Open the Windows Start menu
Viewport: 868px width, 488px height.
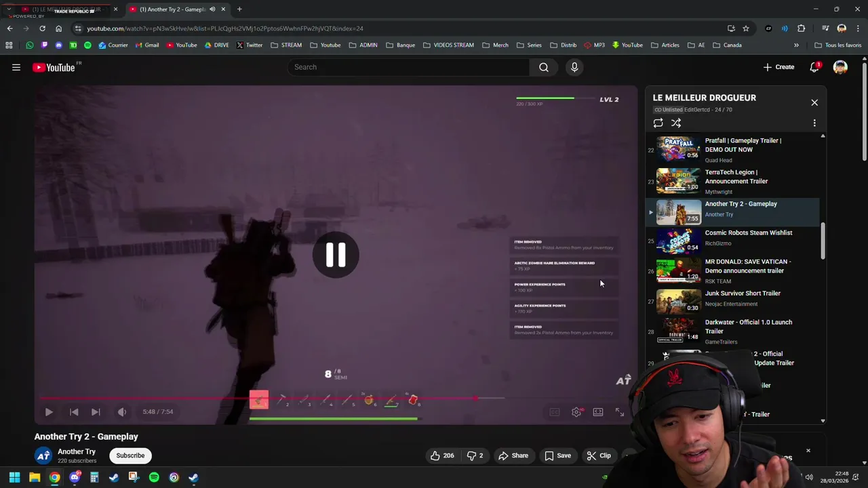tap(14, 477)
